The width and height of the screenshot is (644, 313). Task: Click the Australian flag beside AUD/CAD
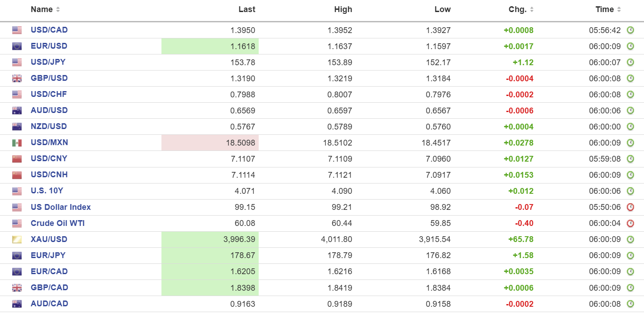click(x=17, y=304)
